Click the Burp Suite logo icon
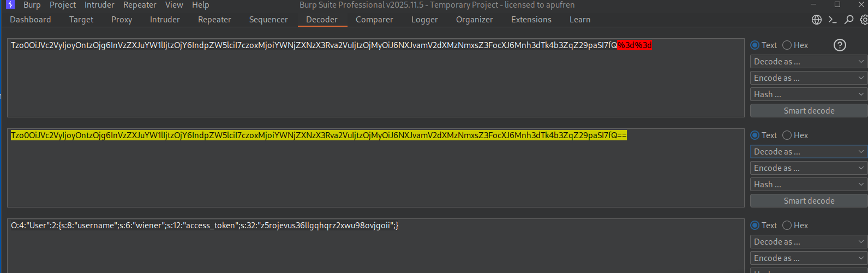Screen dimensions: 868x273 (10, 5)
